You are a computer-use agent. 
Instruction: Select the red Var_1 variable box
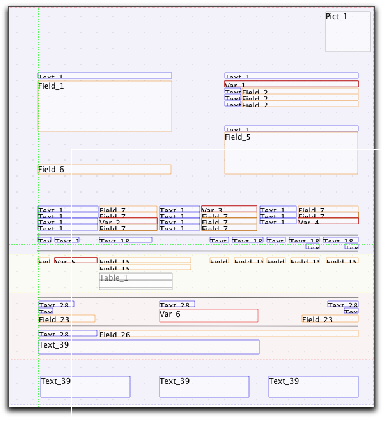tap(292, 84)
